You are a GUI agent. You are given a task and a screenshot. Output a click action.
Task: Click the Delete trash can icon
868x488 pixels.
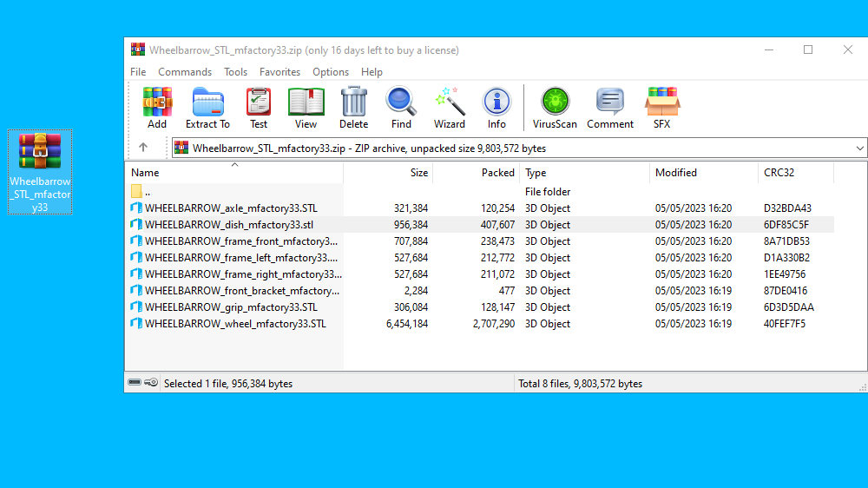click(354, 108)
